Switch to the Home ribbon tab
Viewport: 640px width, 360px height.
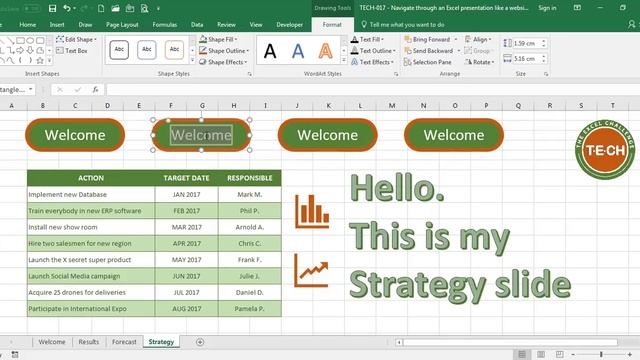click(x=27, y=24)
